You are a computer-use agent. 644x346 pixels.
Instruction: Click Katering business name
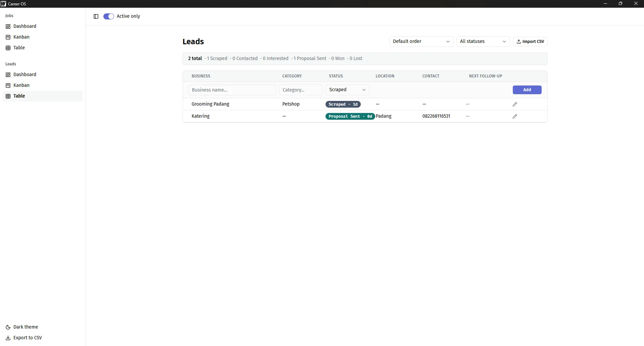(201, 116)
